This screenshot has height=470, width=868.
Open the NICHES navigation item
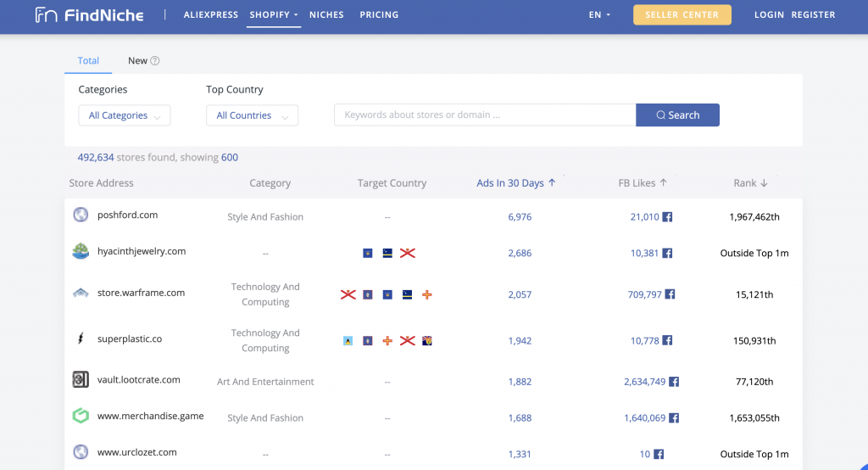(x=326, y=15)
